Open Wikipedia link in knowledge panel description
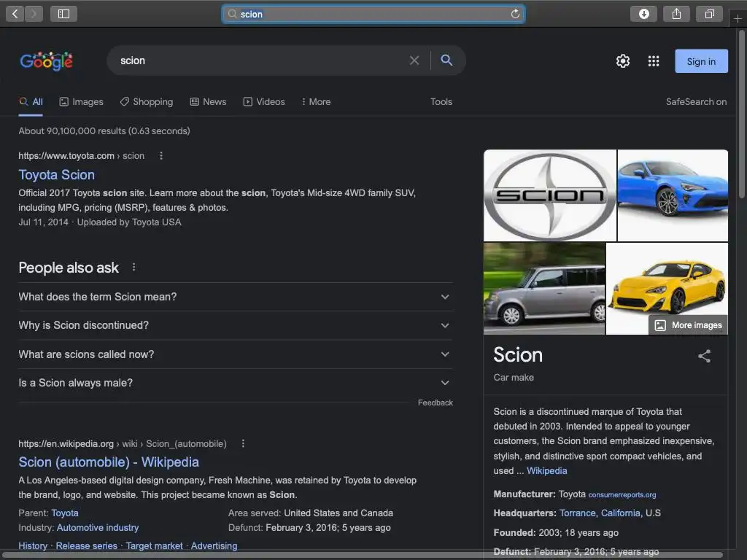 click(547, 470)
